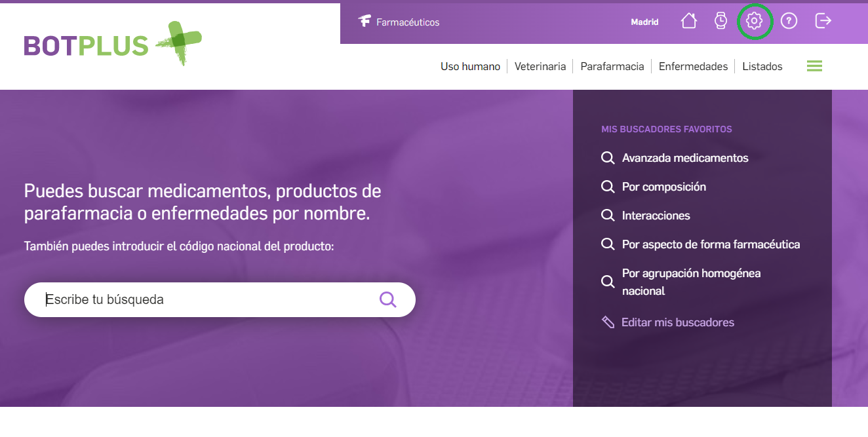
Task: Open the Veterinaria menu
Action: [x=540, y=66]
